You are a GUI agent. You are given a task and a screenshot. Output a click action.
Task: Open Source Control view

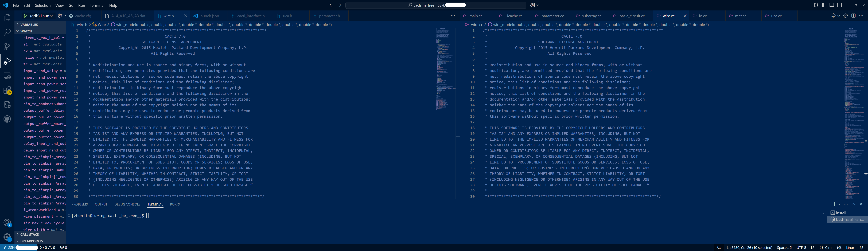(7, 47)
